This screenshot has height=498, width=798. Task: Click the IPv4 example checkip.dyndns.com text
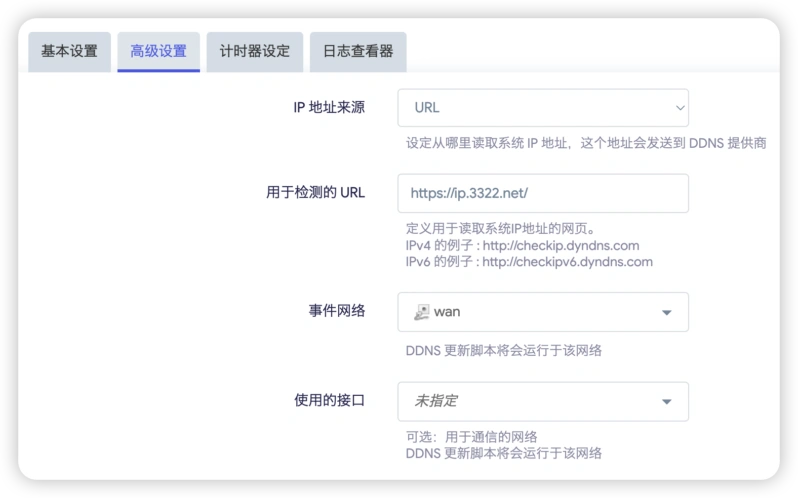561,246
